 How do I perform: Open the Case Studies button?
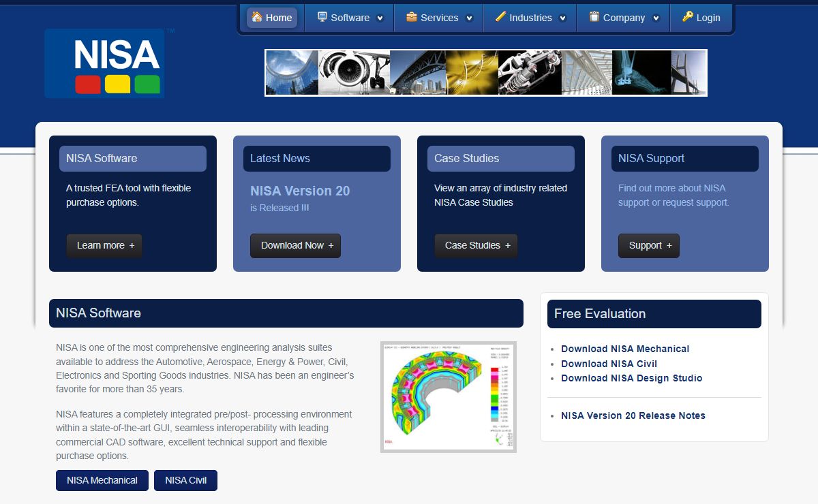476,246
